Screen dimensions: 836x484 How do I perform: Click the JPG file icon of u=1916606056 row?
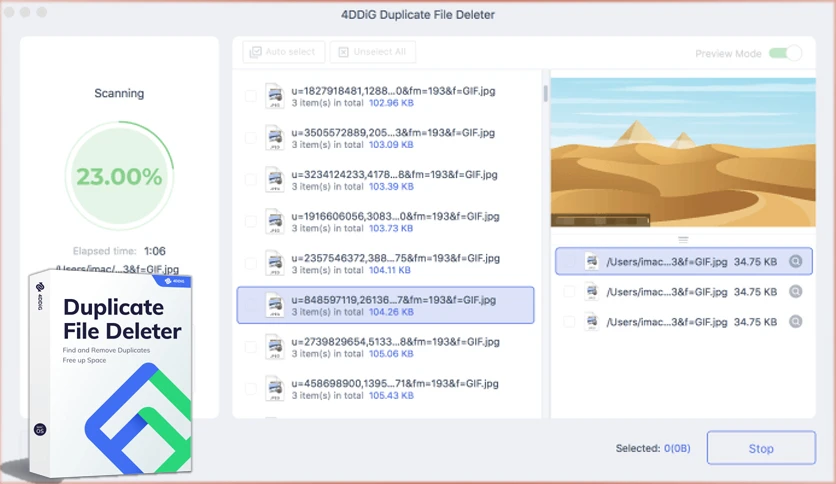[275, 222]
